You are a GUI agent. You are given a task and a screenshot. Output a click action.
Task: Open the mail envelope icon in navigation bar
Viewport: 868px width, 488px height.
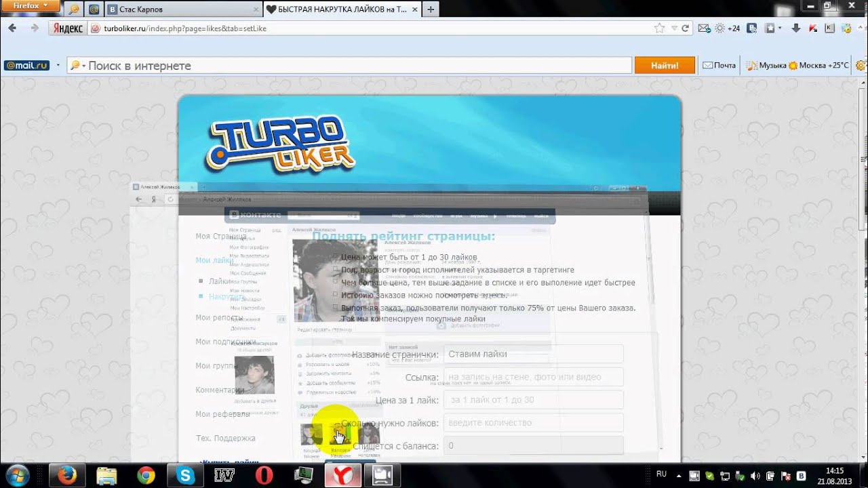click(x=704, y=28)
